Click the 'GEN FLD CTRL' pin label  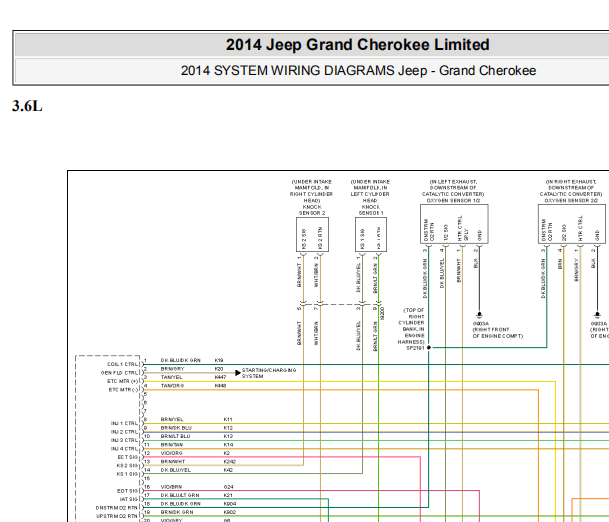pos(119,373)
